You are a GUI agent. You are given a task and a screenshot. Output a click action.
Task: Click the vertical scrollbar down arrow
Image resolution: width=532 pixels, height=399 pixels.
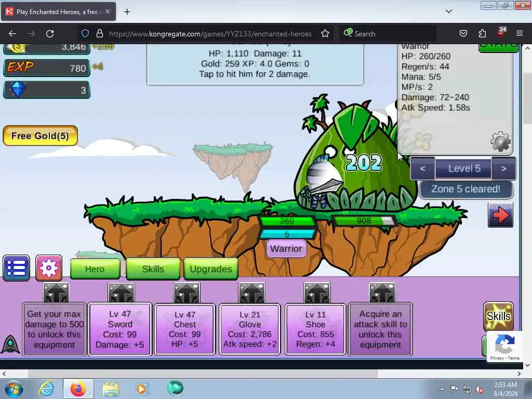527,365
